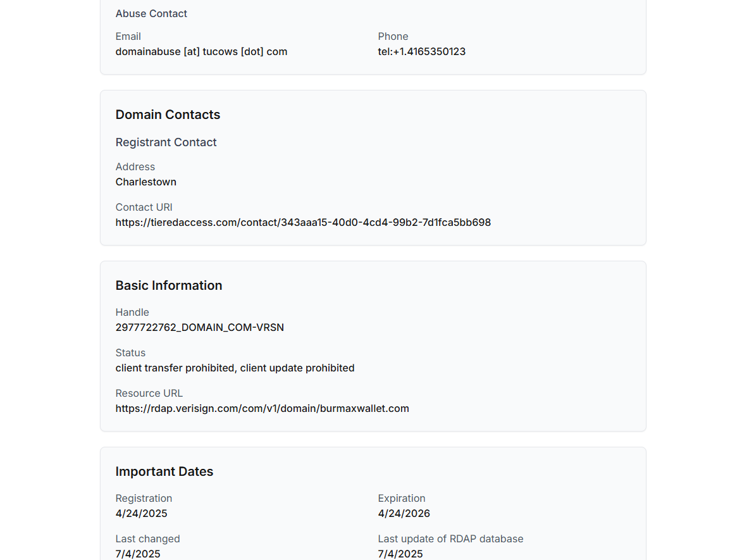754x560 pixels.
Task: Click the Domain Contacts heading
Action: (x=168, y=115)
